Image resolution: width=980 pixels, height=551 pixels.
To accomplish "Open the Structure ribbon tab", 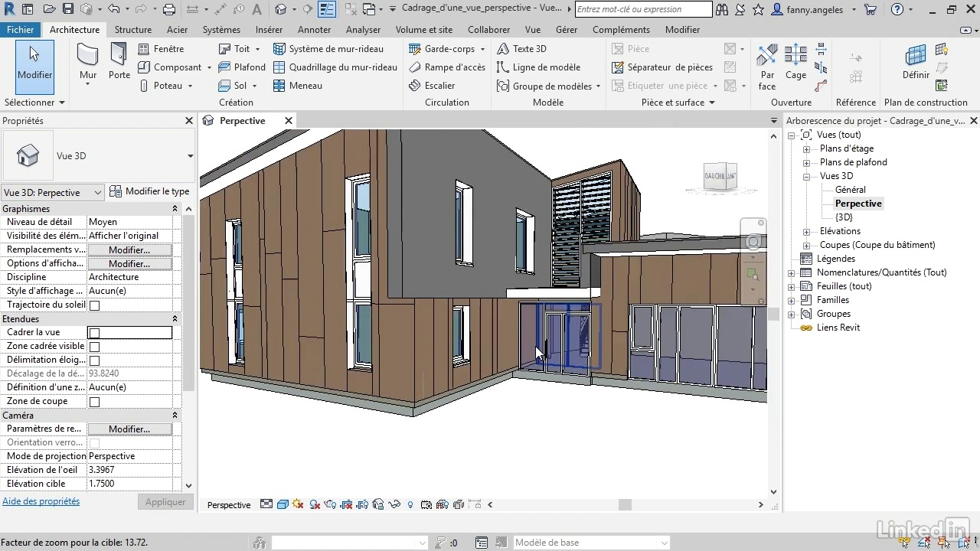I will (x=133, y=30).
